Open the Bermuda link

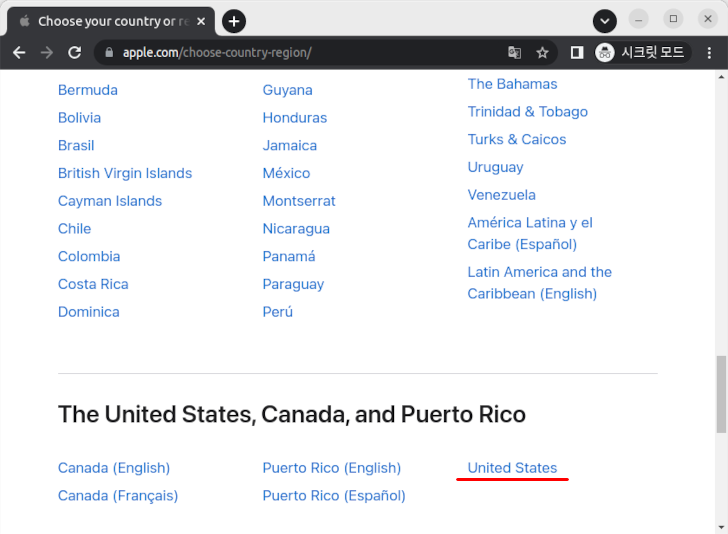tap(88, 90)
